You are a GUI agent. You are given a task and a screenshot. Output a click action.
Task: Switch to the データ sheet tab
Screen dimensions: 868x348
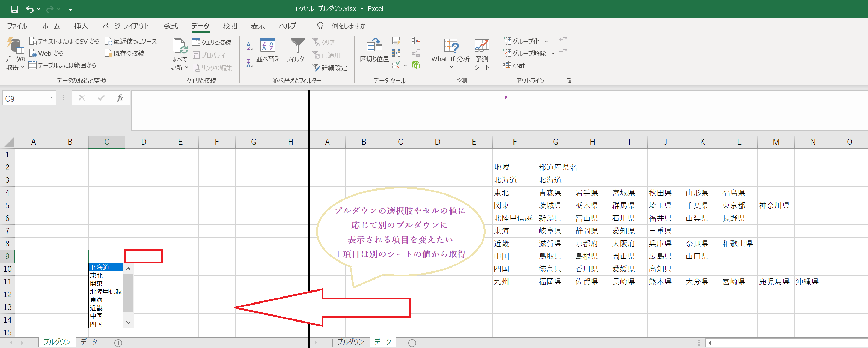[x=89, y=342]
